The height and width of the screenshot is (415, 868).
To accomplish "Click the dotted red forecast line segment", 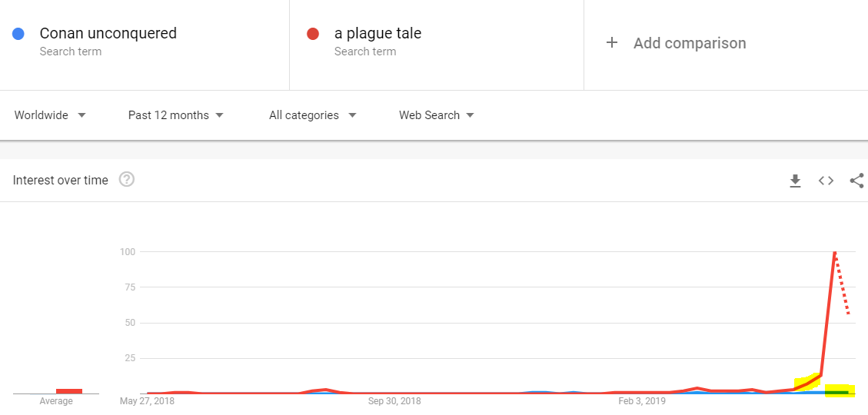I will (841, 284).
